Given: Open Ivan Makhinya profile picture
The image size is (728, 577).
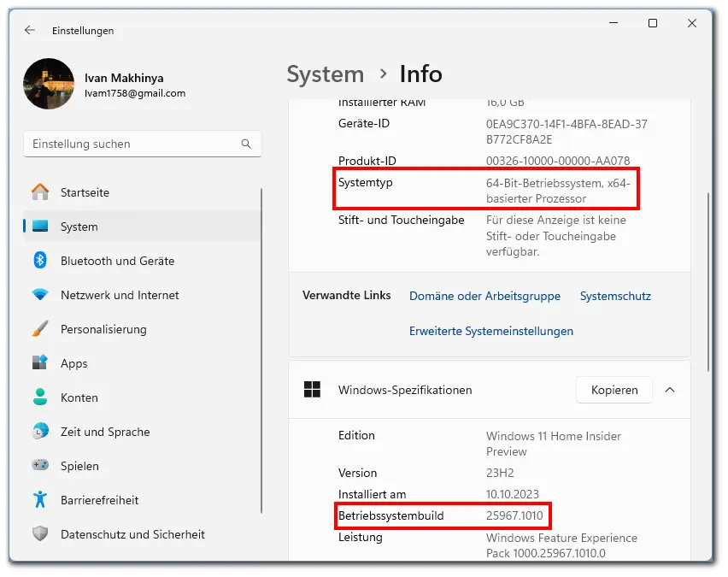Looking at the screenshot, I should [x=49, y=84].
